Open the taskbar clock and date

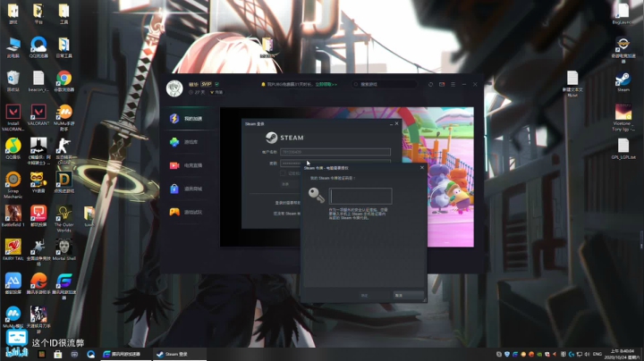tap(623, 354)
